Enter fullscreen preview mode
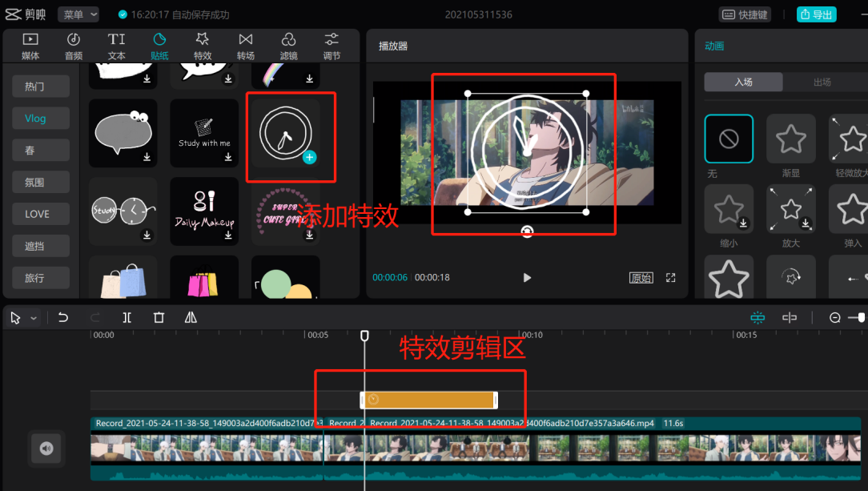Screen dimensions: 868x491 coord(670,278)
